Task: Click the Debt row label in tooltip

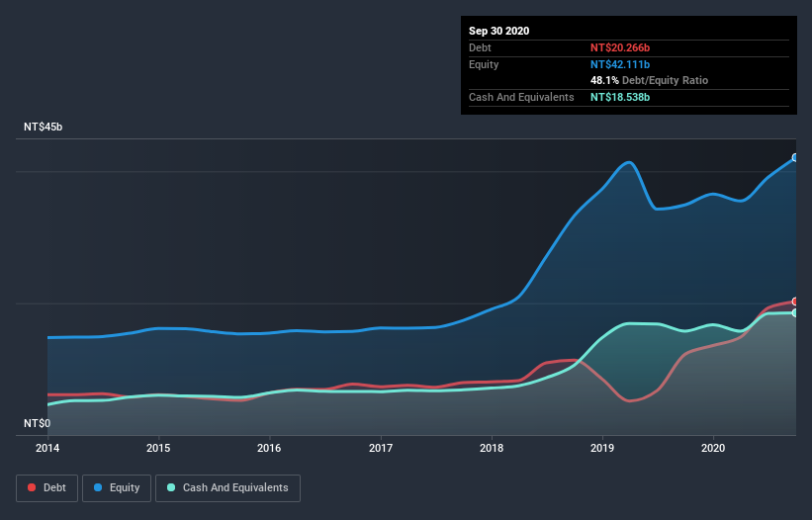Action: point(480,47)
